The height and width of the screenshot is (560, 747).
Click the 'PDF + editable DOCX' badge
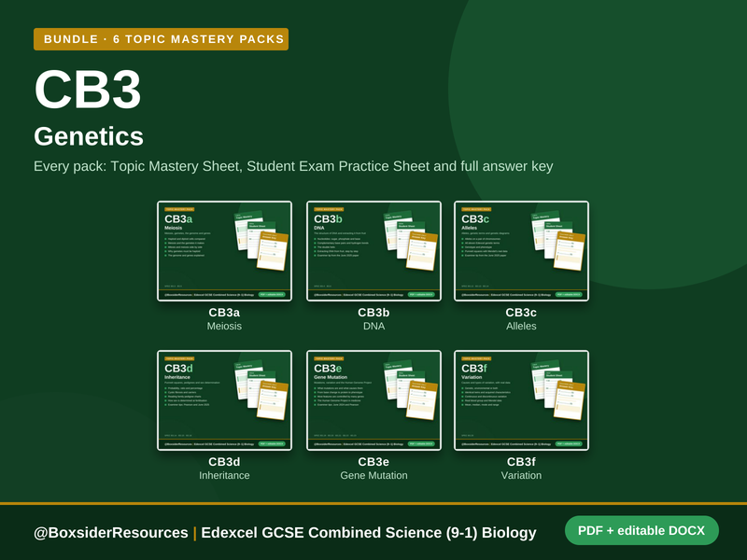pos(641,530)
